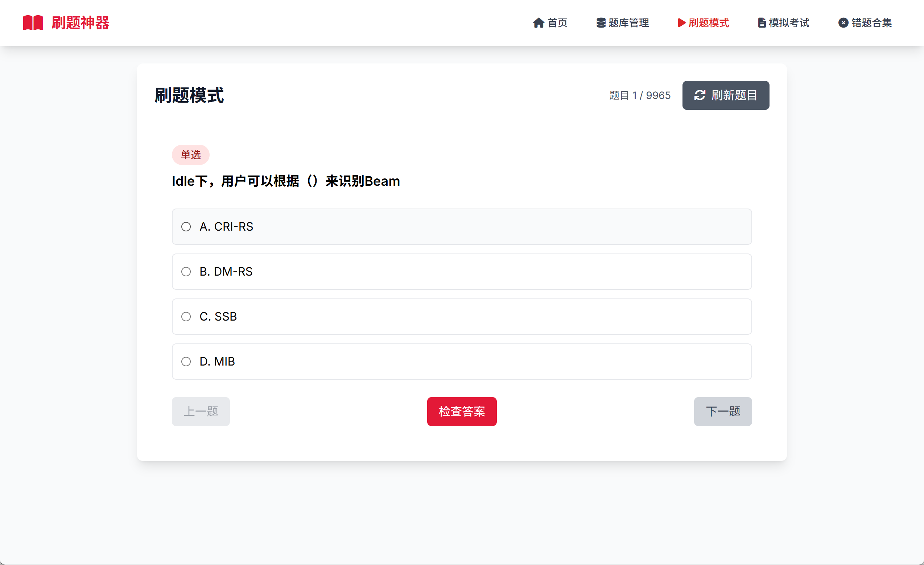The height and width of the screenshot is (565, 924).
Task: Click the disabled 上一题 button
Action: [201, 411]
